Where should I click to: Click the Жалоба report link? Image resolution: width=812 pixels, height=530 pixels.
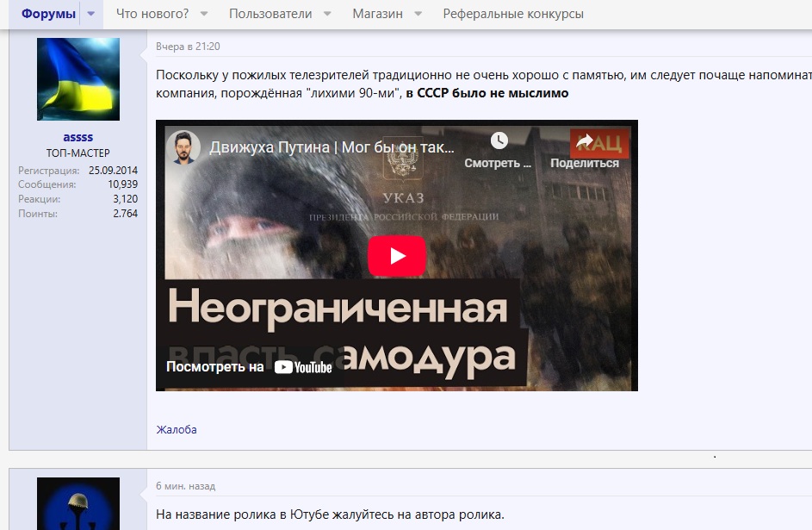(177, 429)
